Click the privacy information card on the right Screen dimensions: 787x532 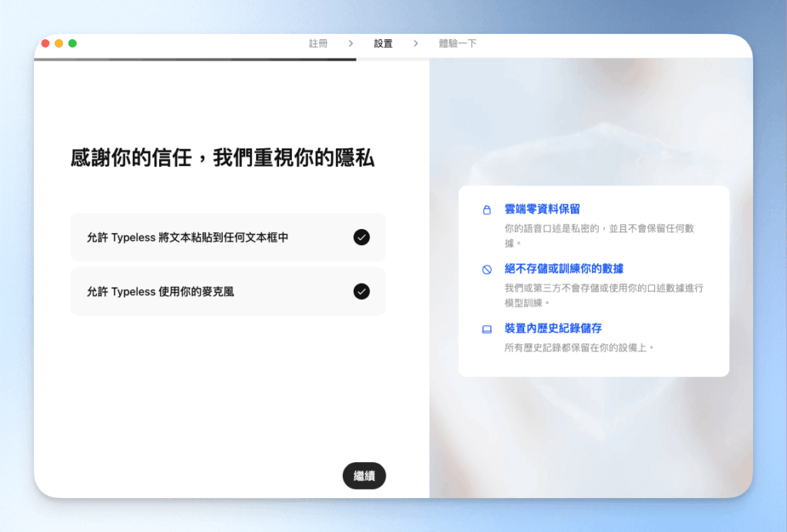(594, 281)
